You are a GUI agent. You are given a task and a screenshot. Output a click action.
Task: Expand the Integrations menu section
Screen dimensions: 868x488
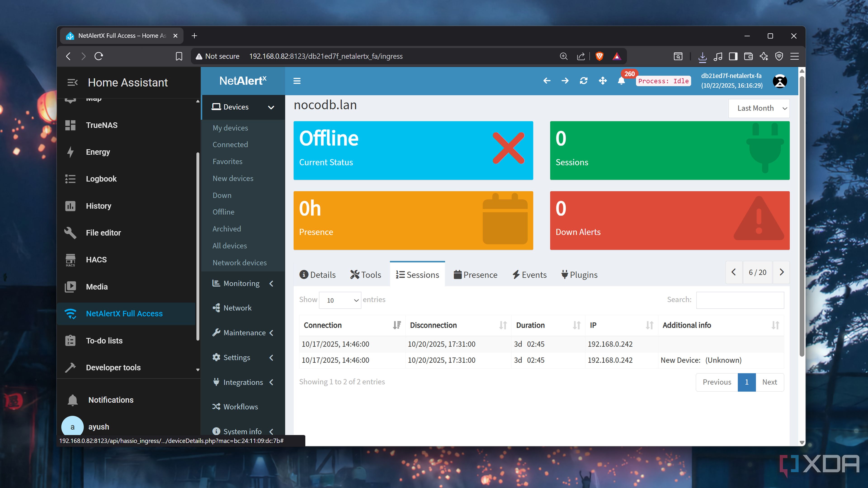[x=243, y=382]
